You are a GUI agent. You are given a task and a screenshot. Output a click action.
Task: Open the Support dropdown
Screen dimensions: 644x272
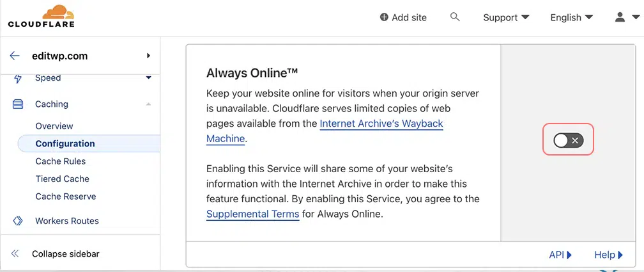[x=506, y=17]
